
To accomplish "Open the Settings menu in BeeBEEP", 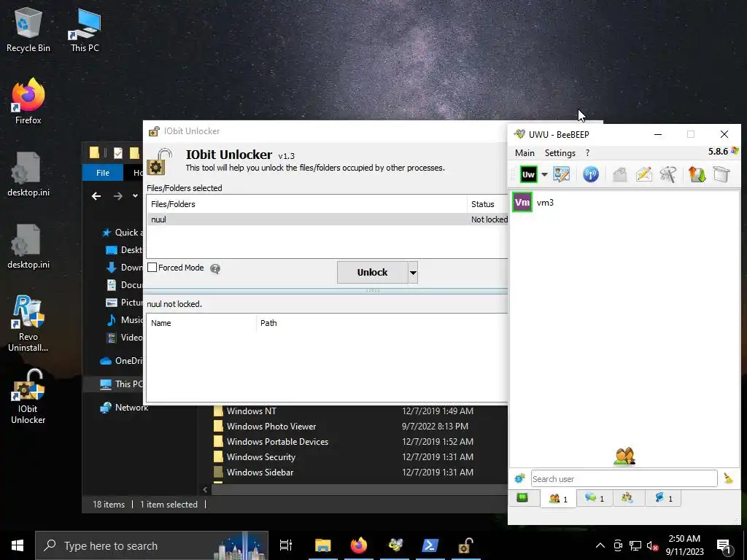I will pos(560,153).
